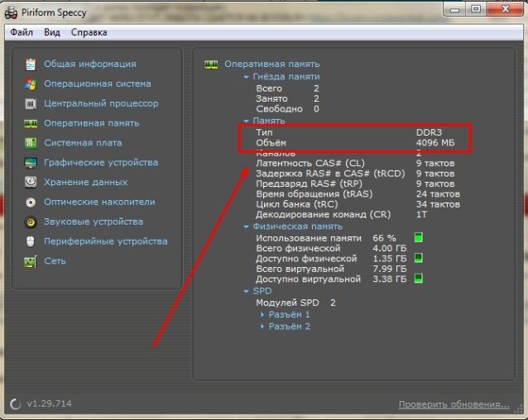Go to Общая информация section
This screenshot has height=420, width=528.
click(90, 64)
